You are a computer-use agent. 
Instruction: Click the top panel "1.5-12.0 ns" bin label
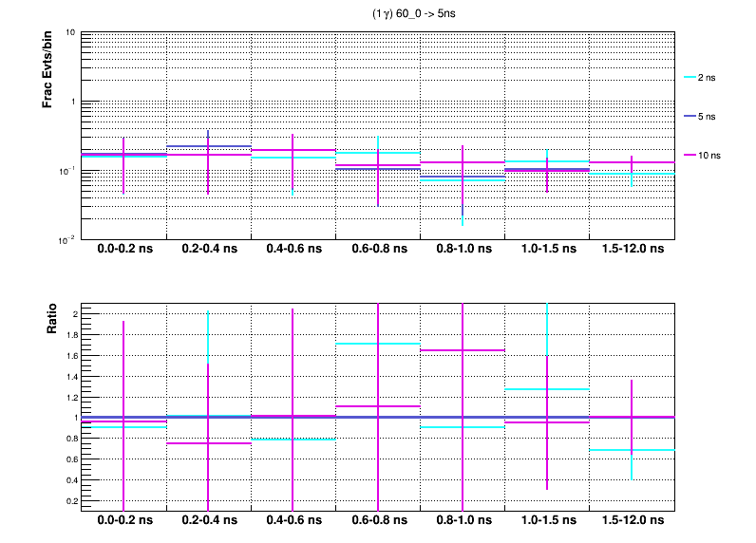[x=632, y=250]
